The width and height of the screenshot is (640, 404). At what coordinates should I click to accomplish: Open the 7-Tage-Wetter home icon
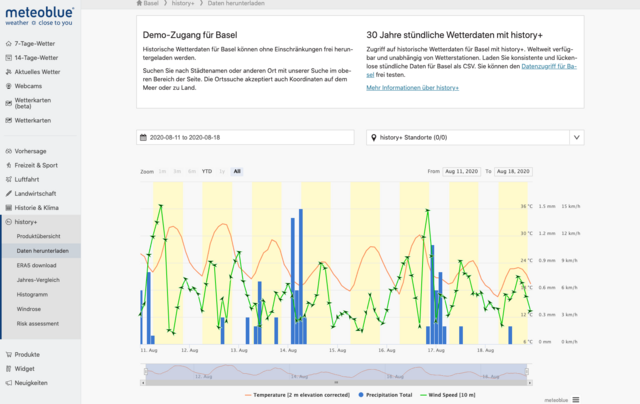point(9,45)
